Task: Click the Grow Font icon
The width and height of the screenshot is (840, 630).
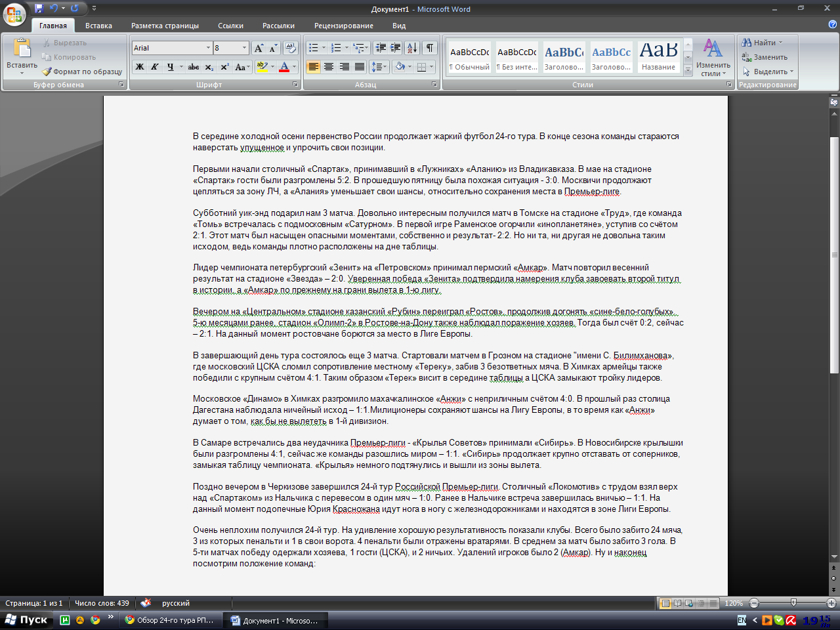Action: coord(259,48)
